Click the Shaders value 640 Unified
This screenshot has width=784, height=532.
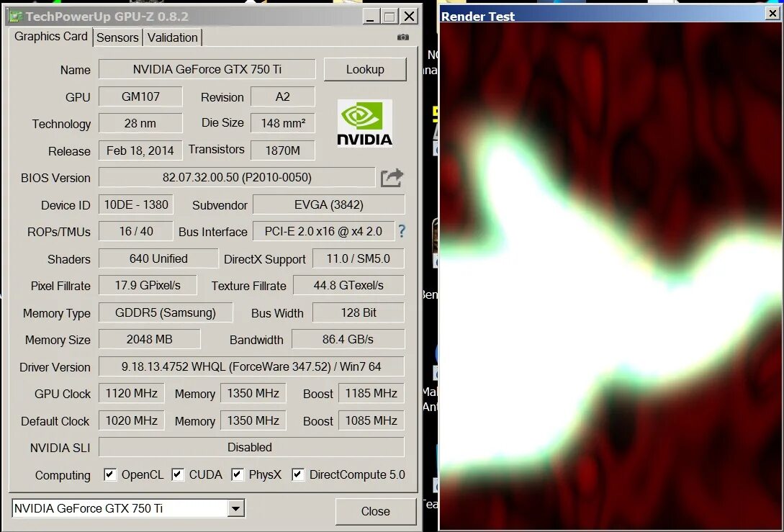click(158, 258)
